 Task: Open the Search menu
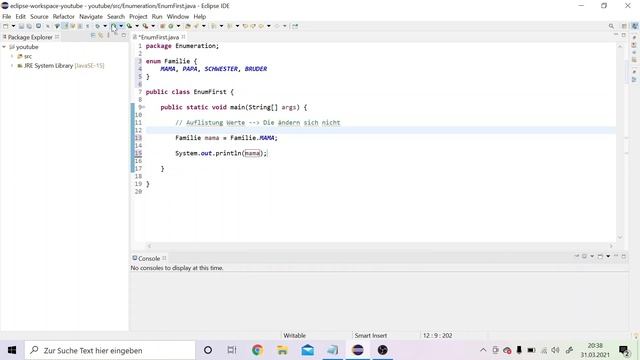click(x=116, y=17)
